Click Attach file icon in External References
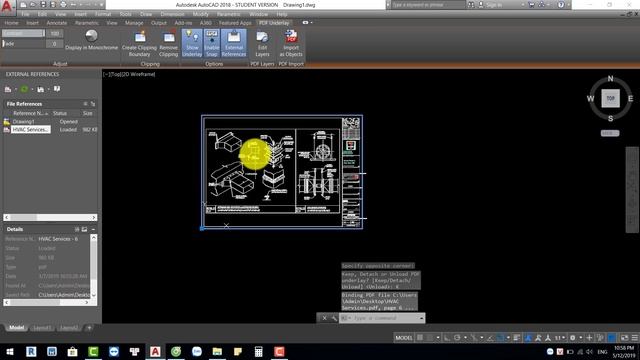 8,89
